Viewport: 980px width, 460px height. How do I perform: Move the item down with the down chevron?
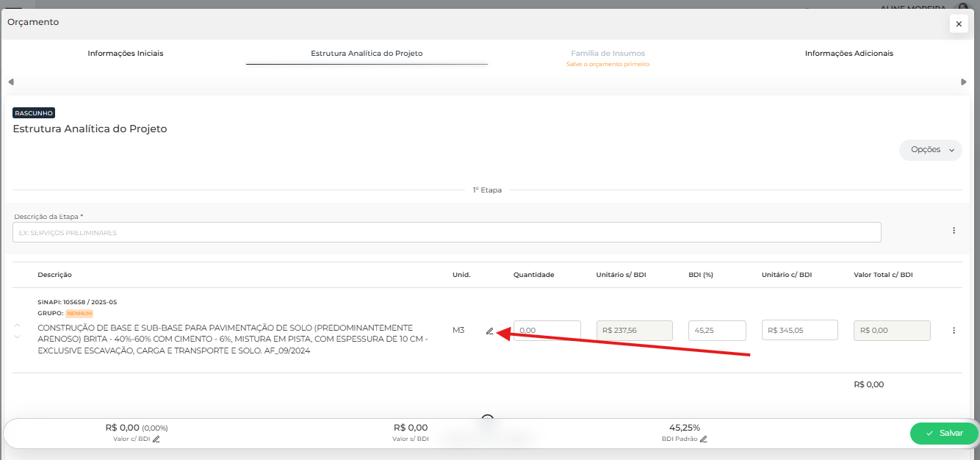[18, 337]
